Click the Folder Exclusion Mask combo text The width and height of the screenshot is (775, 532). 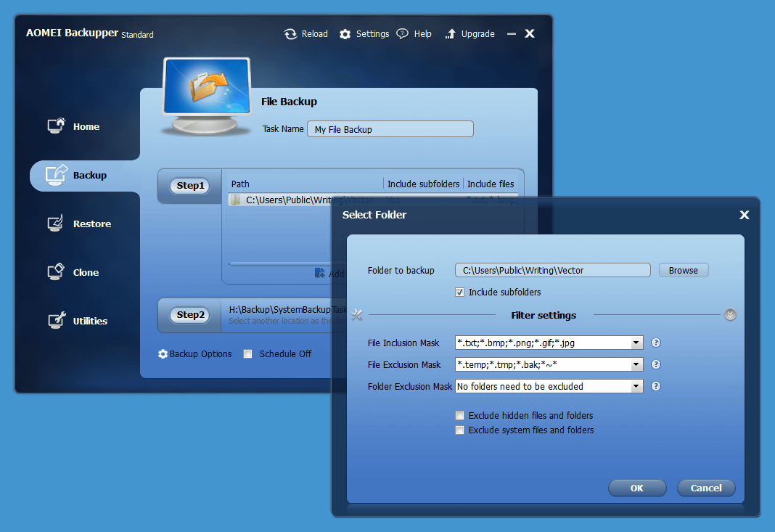pyautogui.click(x=543, y=386)
